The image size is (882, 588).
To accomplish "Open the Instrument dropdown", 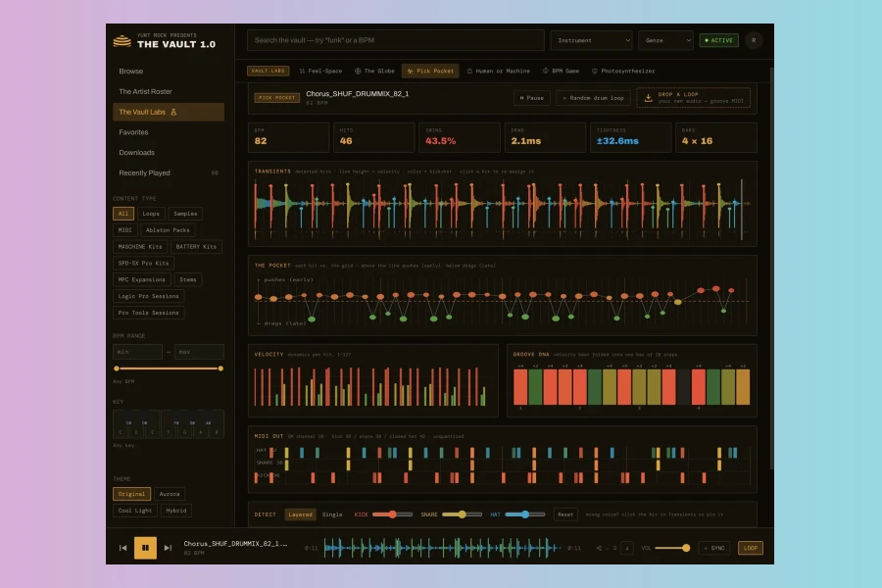I will click(x=591, y=40).
